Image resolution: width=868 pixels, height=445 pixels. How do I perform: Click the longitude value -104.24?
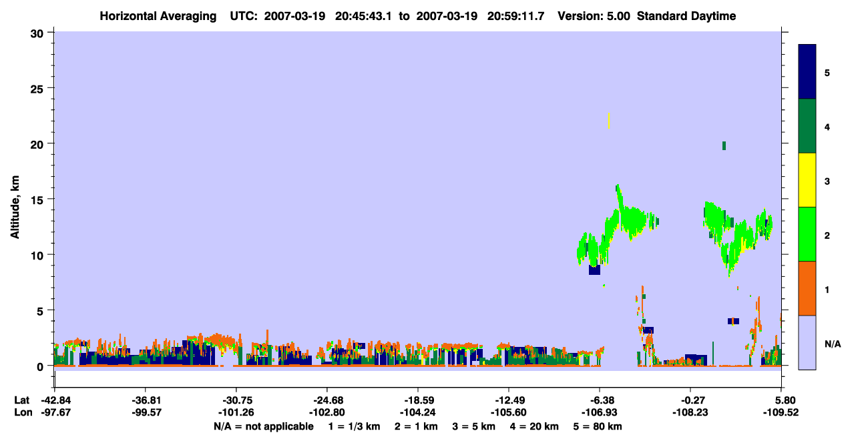coord(417,412)
